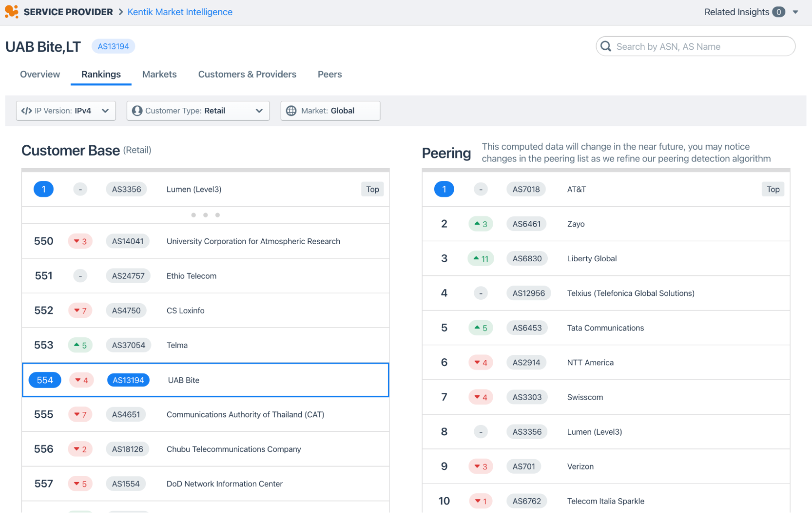Viewport: 812px width, 513px height.
Task: Click the down-1 badge beside Telecom Italia Sparkle
Action: pos(480,501)
